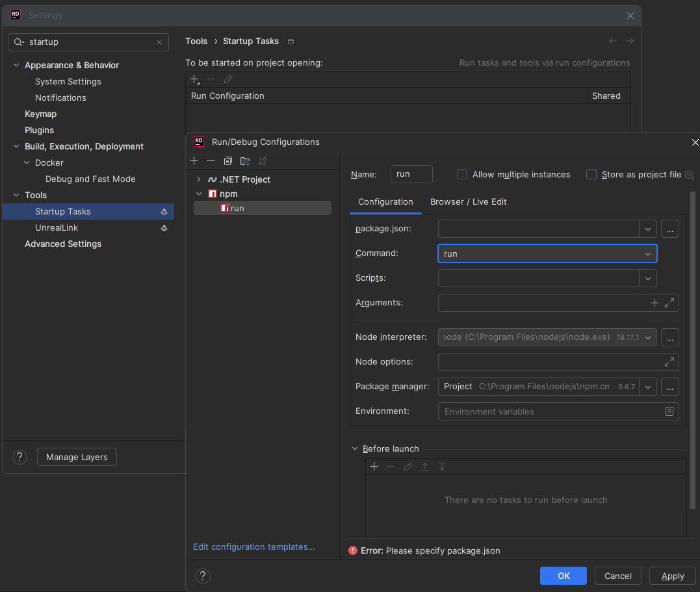Click Edit configuration templates link

253,547
